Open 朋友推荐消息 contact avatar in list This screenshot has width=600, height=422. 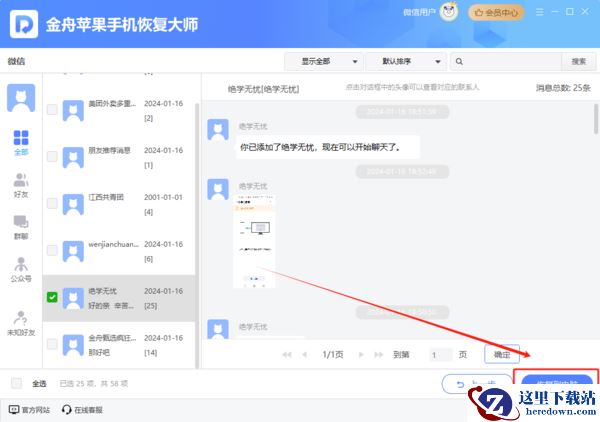click(x=73, y=158)
